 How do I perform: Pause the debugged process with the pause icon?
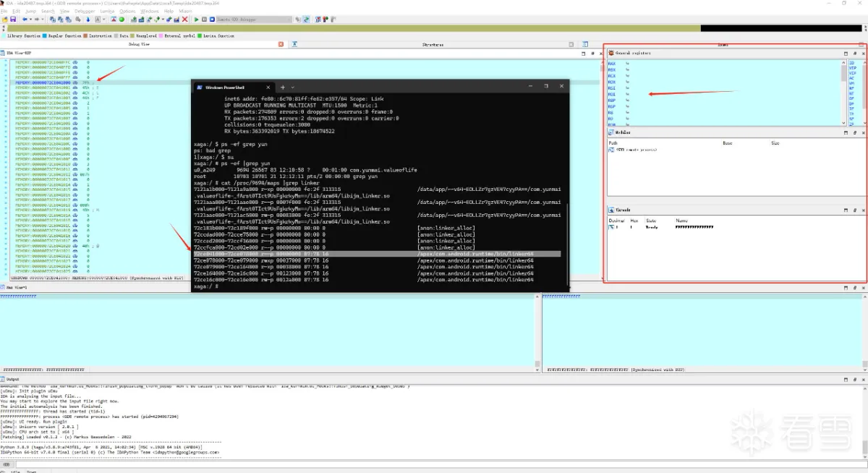204,20
